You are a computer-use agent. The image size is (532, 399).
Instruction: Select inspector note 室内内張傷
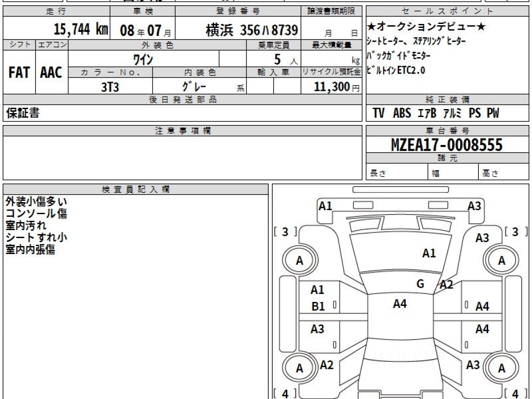[30, 250]
